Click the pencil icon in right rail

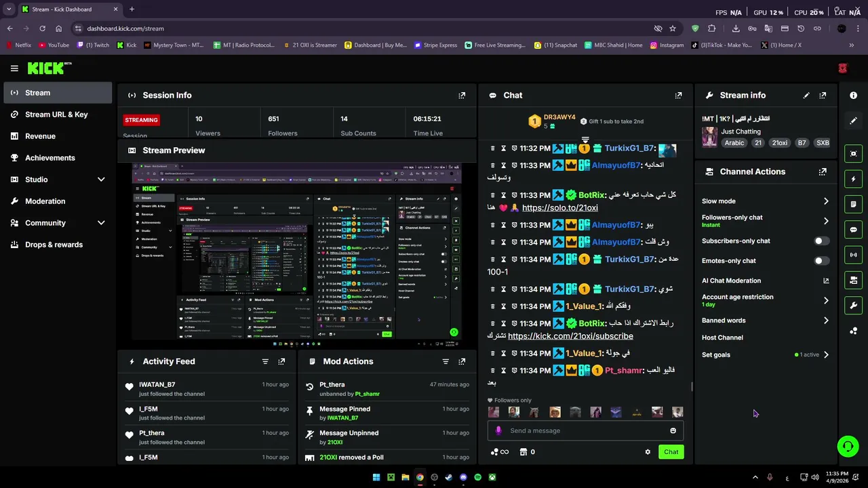(854, 121)
